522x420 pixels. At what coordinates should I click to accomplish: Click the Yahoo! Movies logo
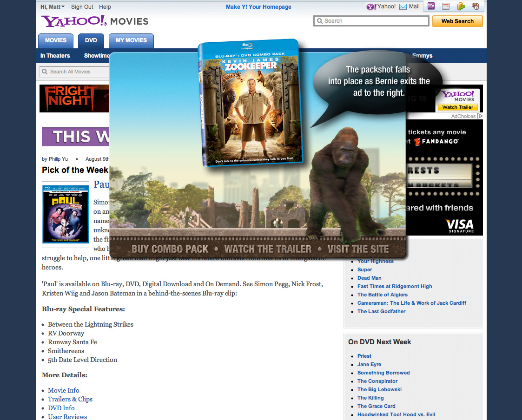coord(95,21)
